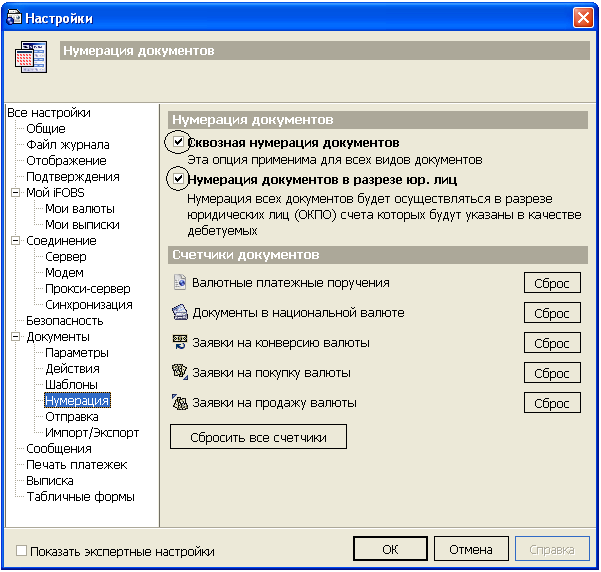Select the Документы tree item
The height and width of the screenshot is (572, 601).
click(58, 337)
